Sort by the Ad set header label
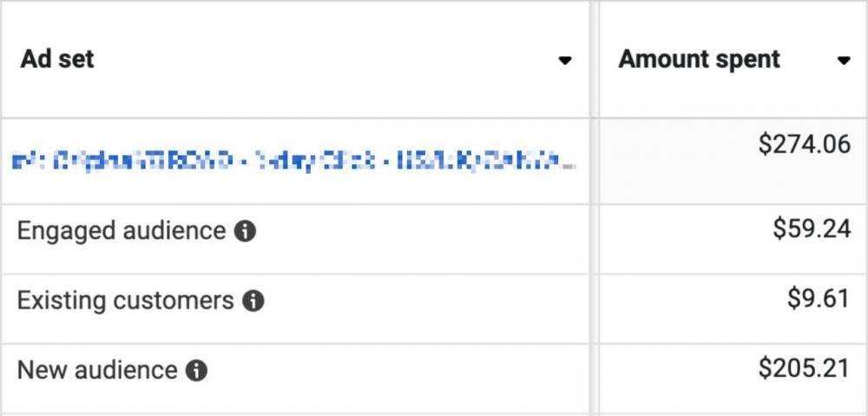The image size is (868, 416). [x=57, y=59]
